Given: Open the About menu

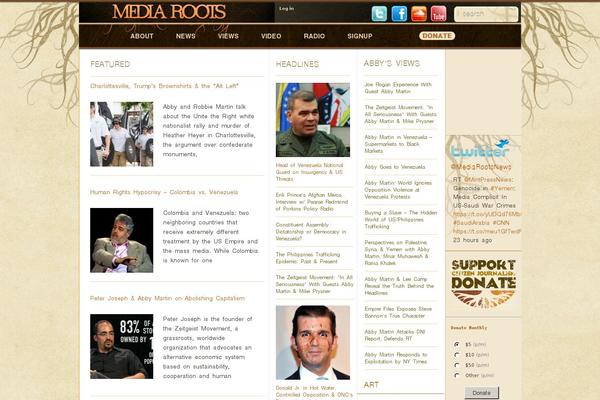Looking at the screenshot, I should coord(142,36).
